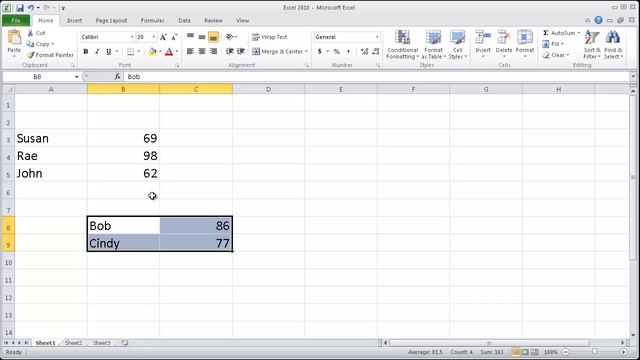Click the Decrease Decimal icon

[376, 51]
